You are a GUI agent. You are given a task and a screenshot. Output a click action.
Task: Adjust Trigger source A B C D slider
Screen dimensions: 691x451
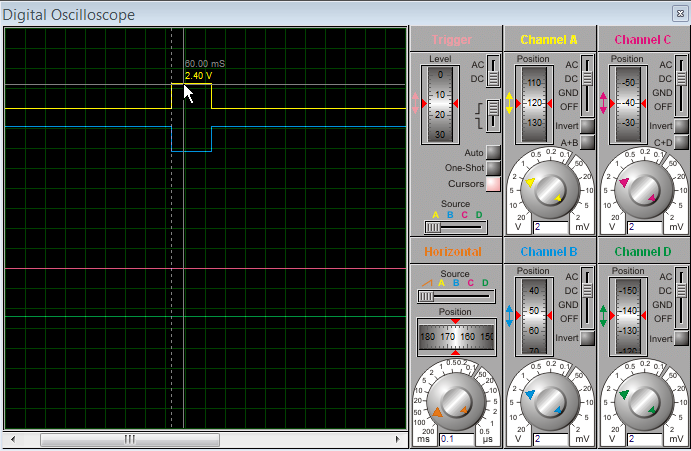coord(456,227)
